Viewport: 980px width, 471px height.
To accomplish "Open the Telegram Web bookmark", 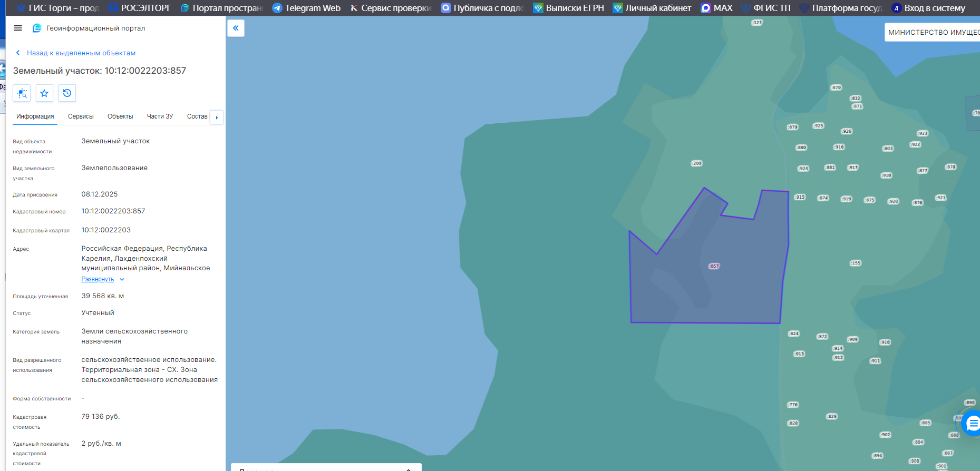I will pos(306,8).
